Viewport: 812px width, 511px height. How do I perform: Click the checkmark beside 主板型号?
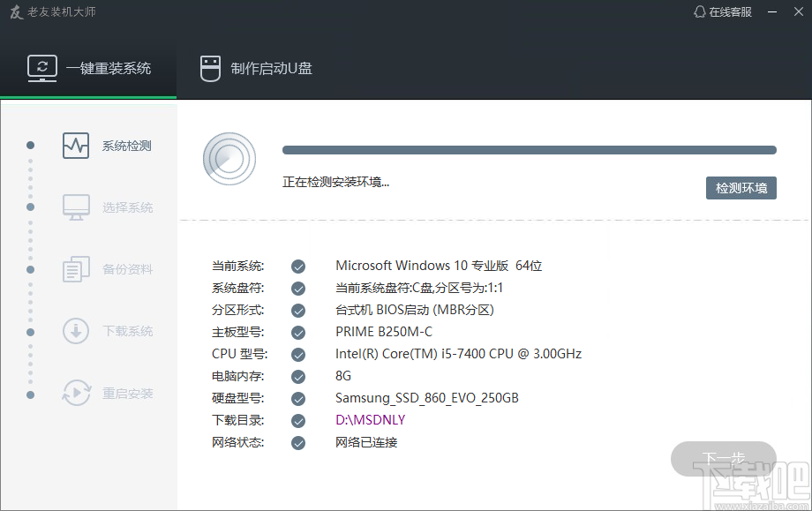(x=298, y=332)
